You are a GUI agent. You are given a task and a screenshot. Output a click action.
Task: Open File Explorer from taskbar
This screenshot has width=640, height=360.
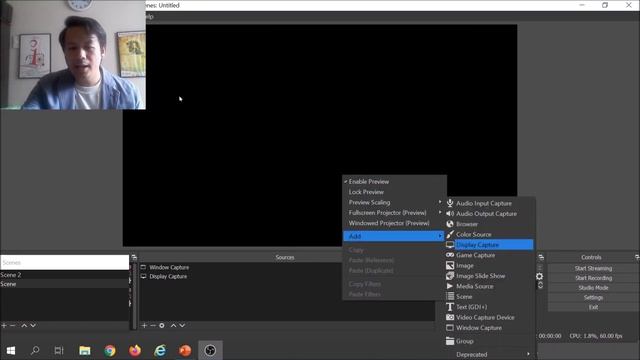click(x=84, y=351)
